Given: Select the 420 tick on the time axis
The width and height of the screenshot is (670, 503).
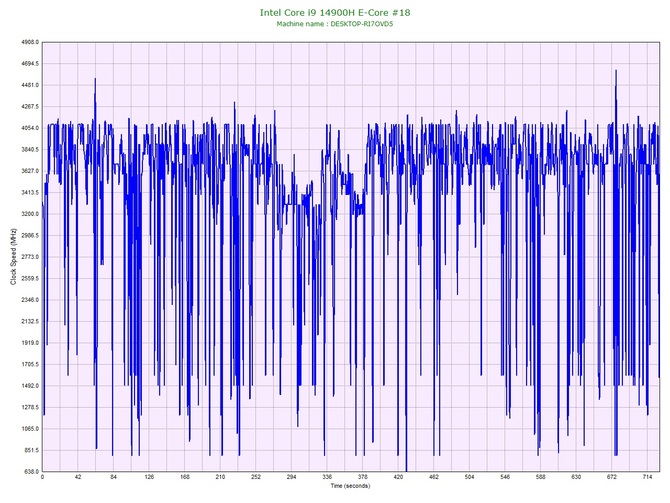Looking at the screenshot, I should click(398, 477).
